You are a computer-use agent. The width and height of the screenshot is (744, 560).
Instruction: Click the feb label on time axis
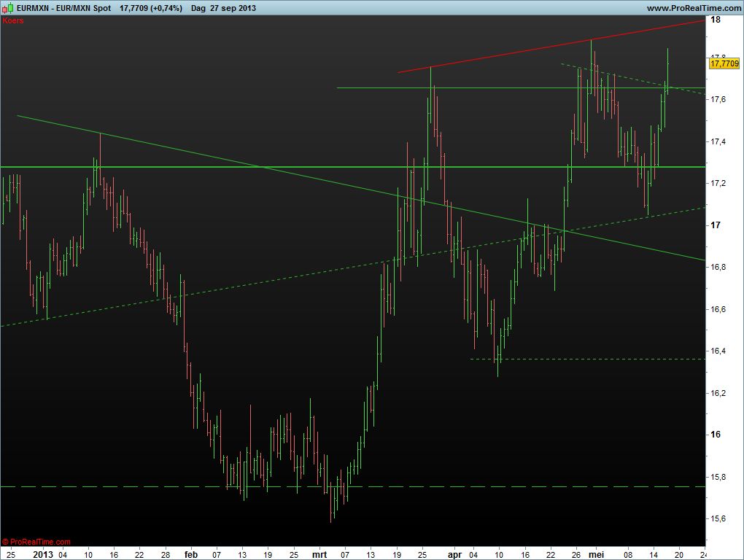click(191, 554)
